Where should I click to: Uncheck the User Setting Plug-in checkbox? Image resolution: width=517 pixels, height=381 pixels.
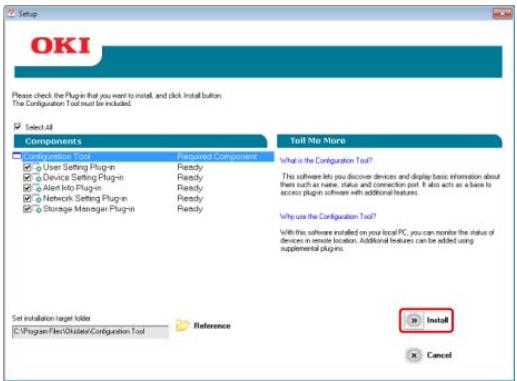click(27, 167)
